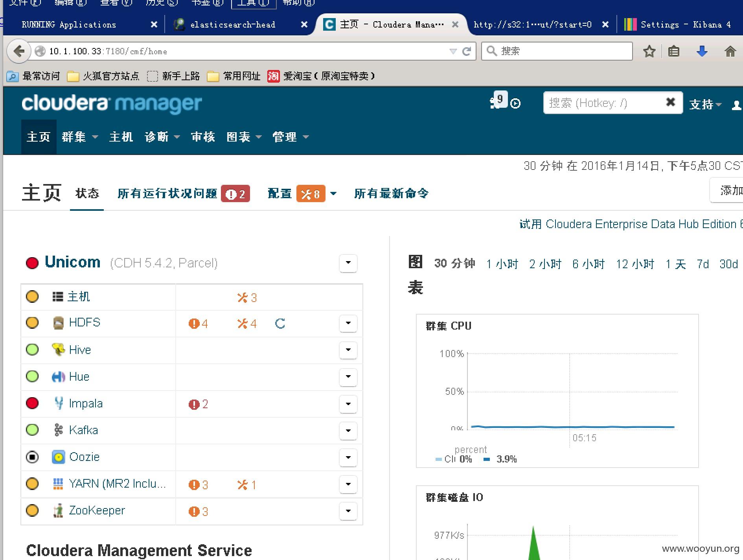
Task: Expand the 配置 issues dropdown arrow
Action: [x=333, y=193]
